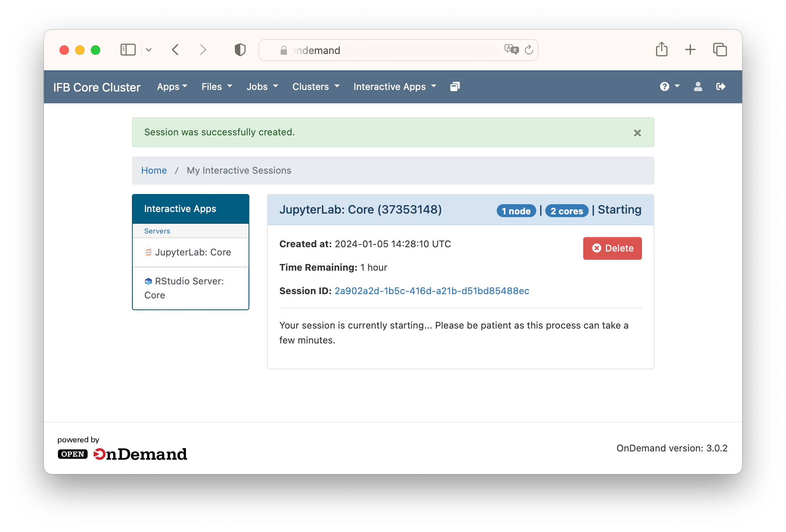Click the IFB Core Cluster brand link
786x532 pixels.
(x=97, y=87)
